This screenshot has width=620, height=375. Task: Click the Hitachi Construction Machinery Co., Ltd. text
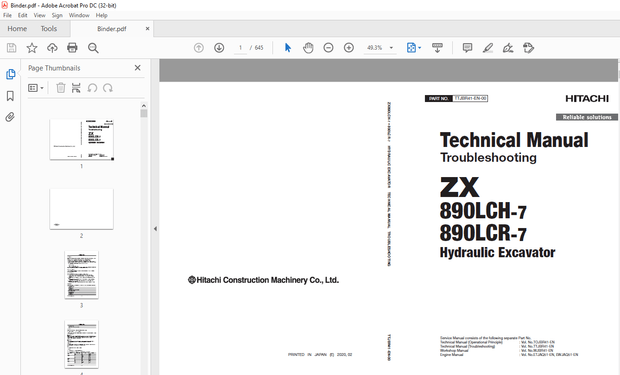pyautogui.click(x=263, y=280)
